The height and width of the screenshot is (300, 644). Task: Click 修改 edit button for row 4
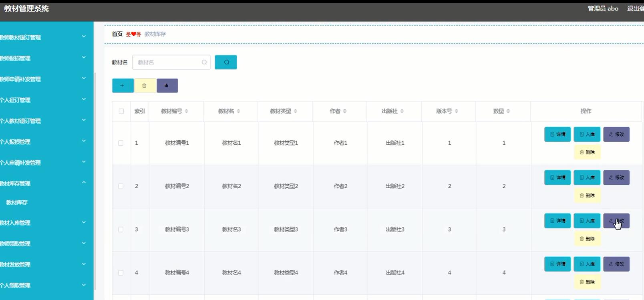(616, 264)
